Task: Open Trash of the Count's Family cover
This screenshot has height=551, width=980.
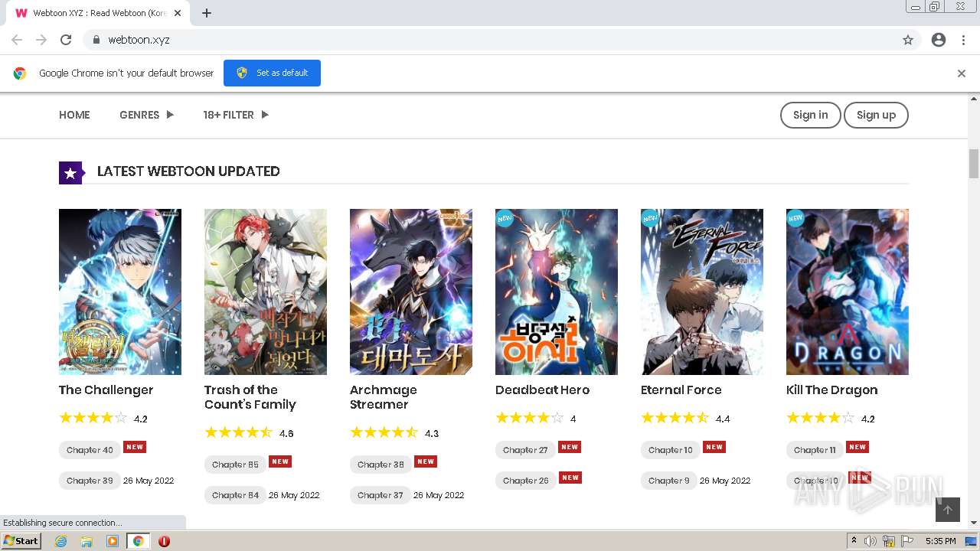Action: point(266,292)
